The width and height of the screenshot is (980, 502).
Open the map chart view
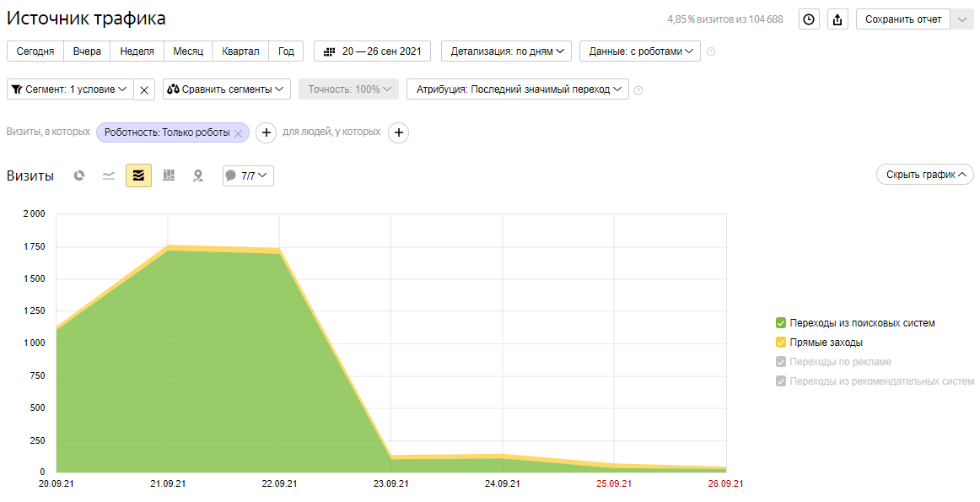point(198,175)
